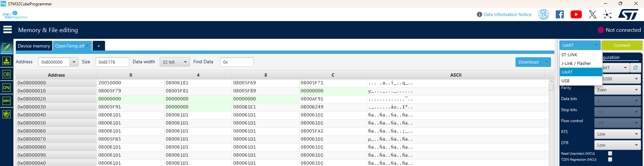This screenshot has height=166, width=644.
Task: Click the Size input field
Action: tap(112, 62)
